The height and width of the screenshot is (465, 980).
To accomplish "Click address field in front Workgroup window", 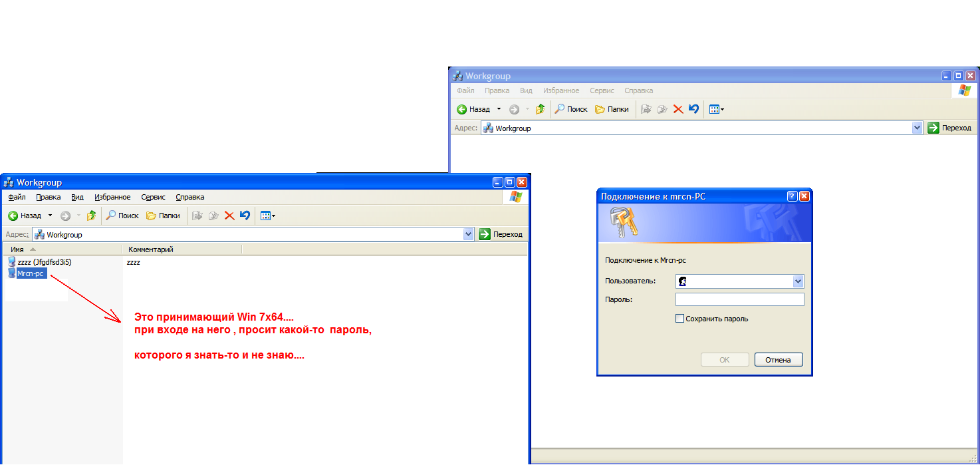I will tap(253, 234).
